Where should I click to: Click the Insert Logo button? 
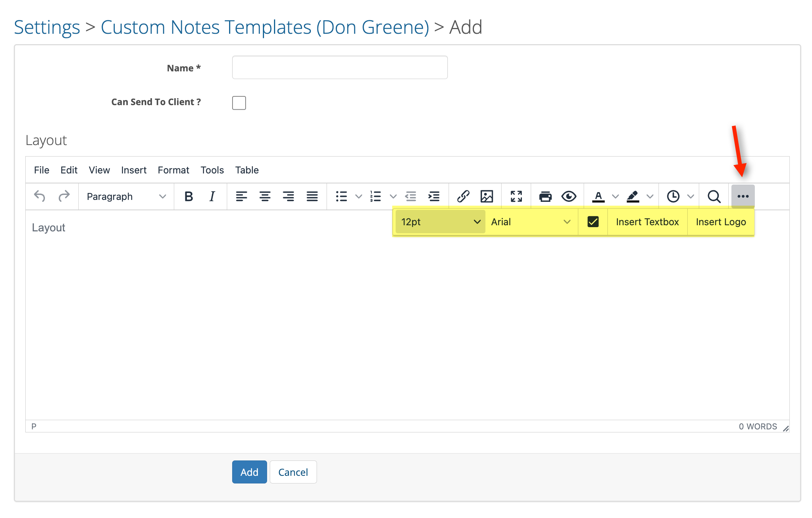721,222
